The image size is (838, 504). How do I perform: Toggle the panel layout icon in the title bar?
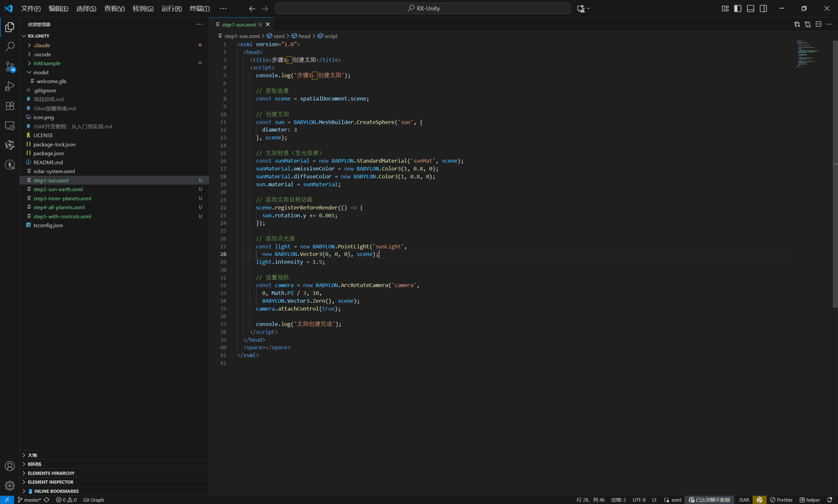pos(751,8)
